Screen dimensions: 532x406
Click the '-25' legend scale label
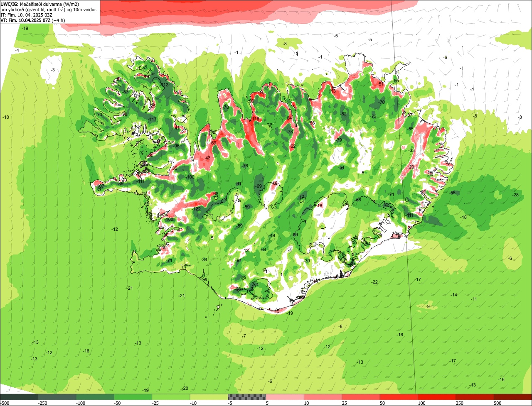pyautogui.click(x=155, y=403)
